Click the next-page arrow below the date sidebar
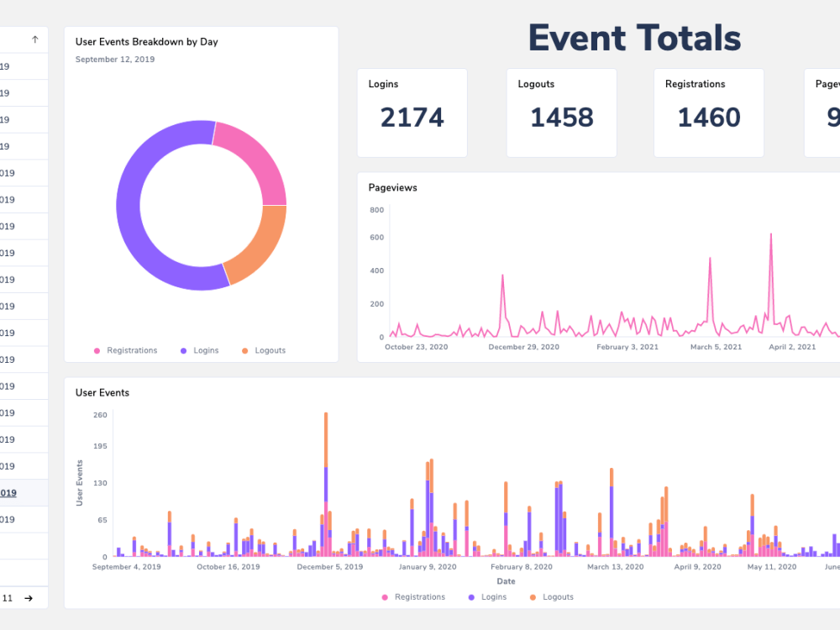Image resolution: width=840 pixels, height=630 pixels. click(29, 598)
